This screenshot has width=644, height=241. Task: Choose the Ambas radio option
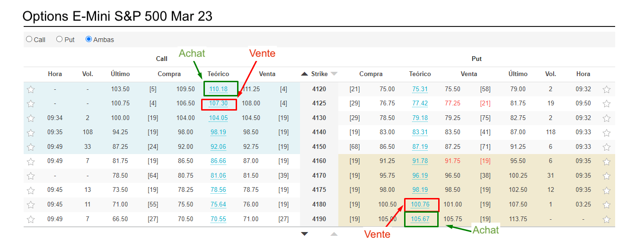(88, 40)
